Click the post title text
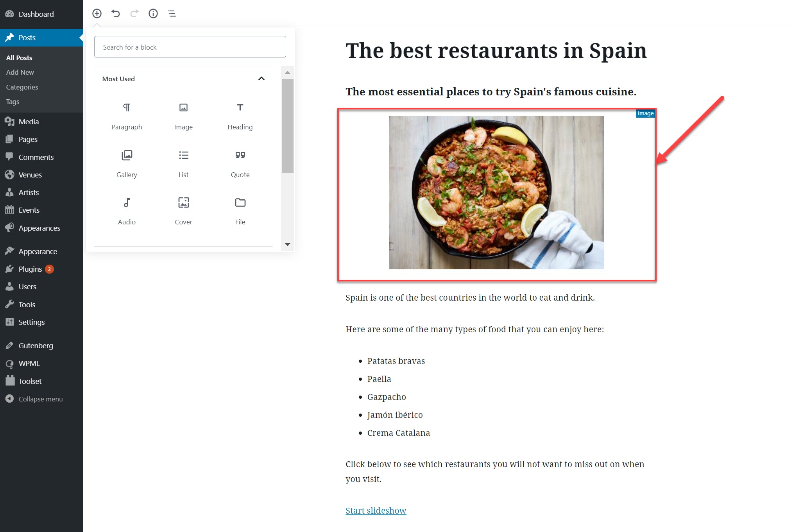Image resolution: width=795 pixels, height=532 pixels. pyautogui.click(x=496, y=51)
